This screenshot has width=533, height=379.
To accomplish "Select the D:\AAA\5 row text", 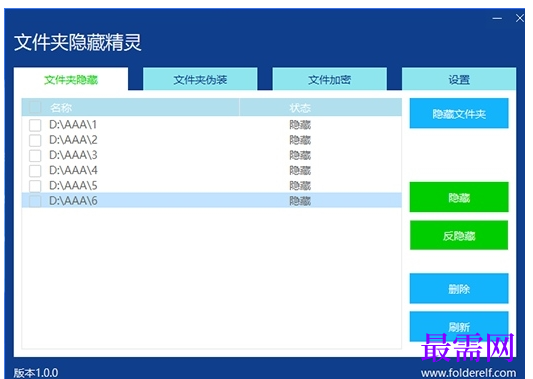I will coord(73,186).
